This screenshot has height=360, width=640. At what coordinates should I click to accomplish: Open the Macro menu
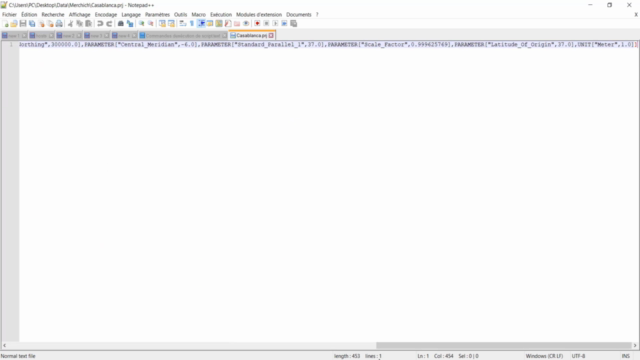click(198, 15)
